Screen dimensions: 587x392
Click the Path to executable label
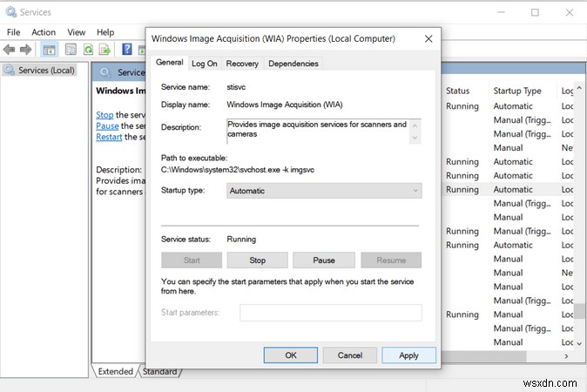click(194, 158)
